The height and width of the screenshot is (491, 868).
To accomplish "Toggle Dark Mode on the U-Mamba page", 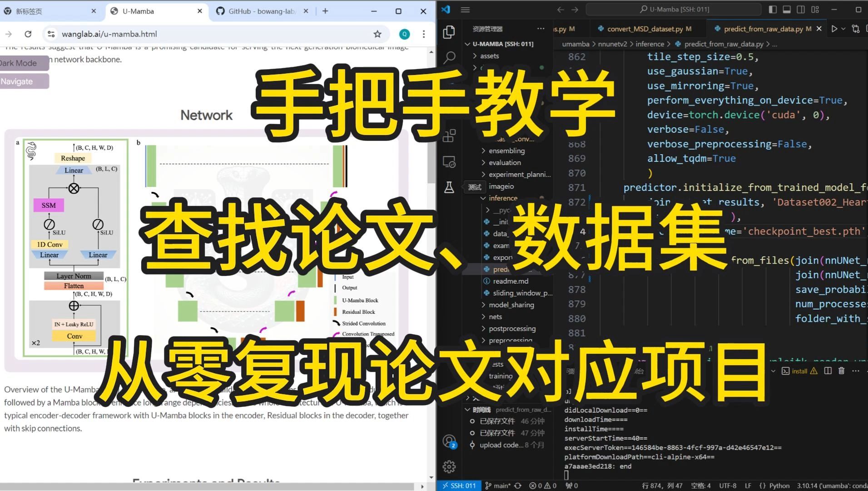I will (x=24, y=63).
